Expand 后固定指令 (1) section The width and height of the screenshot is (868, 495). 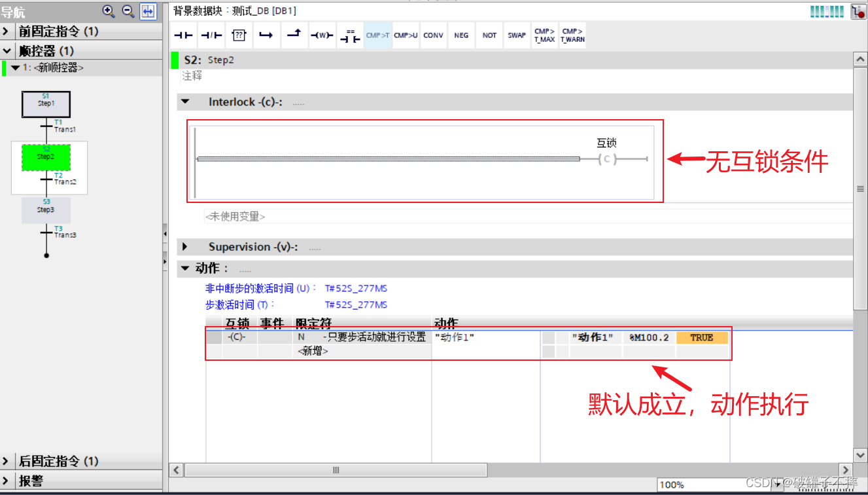point(6,461)
